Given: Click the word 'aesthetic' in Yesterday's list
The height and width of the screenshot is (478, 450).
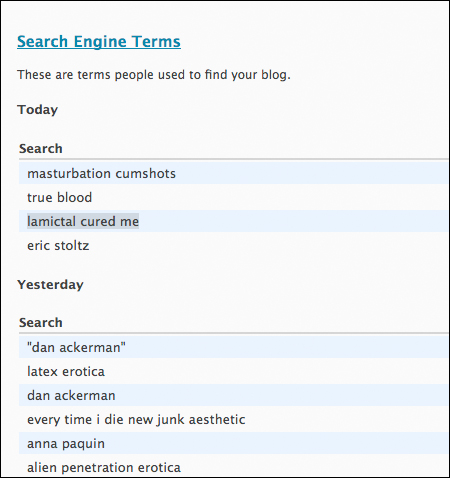Looking at the screenshot, I should (x=217, y=419).
